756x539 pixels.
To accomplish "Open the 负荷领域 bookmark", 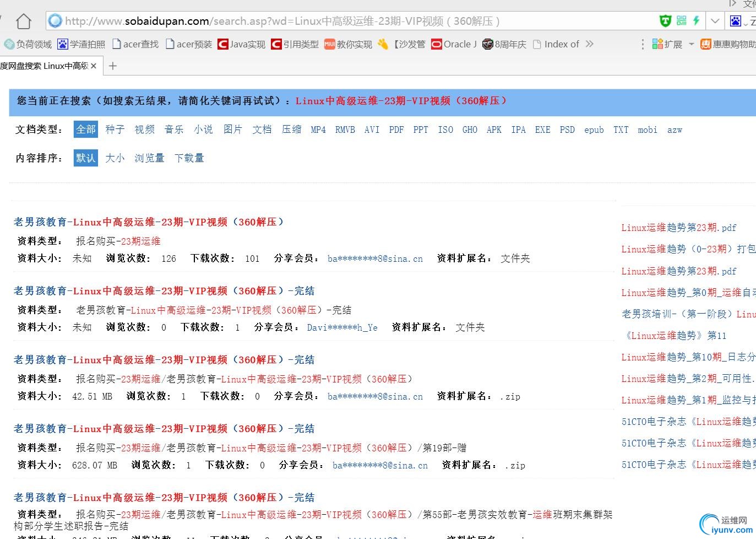I will tap(28, 44).
